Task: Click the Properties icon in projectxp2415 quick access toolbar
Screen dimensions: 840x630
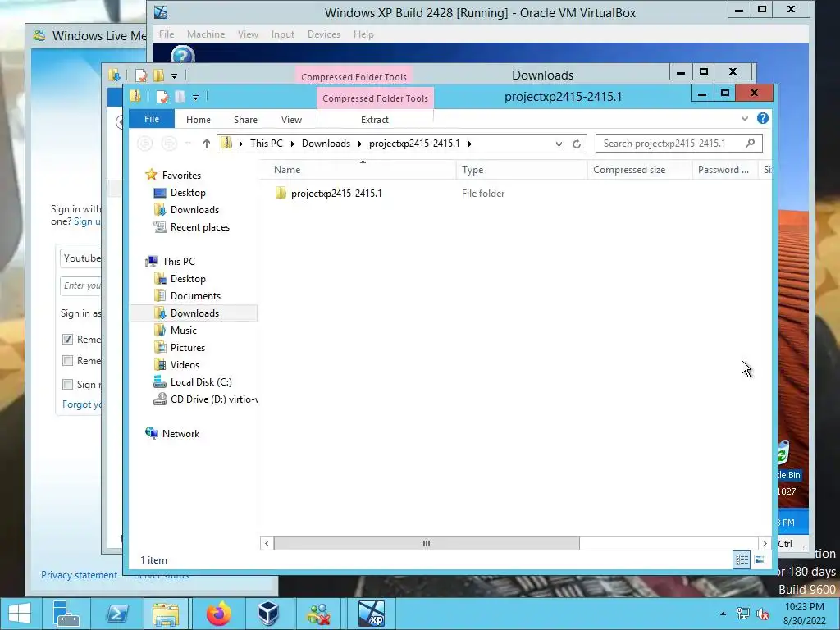Action: click(162, 97)
